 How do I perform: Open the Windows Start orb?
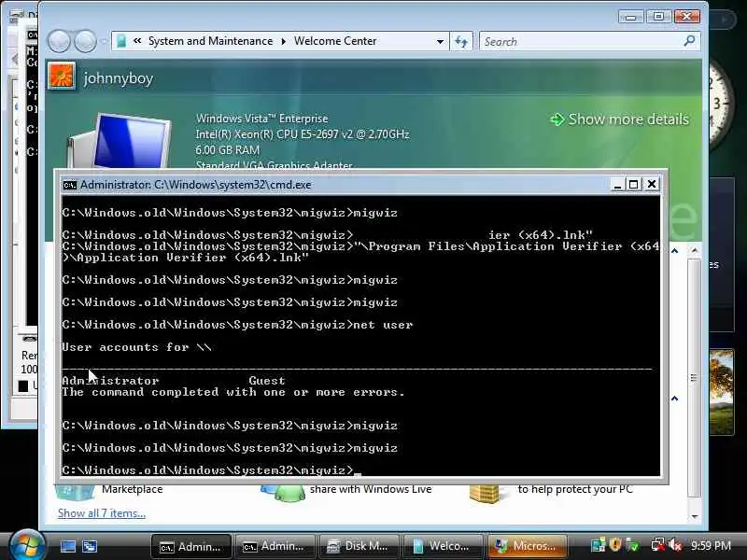26,546
